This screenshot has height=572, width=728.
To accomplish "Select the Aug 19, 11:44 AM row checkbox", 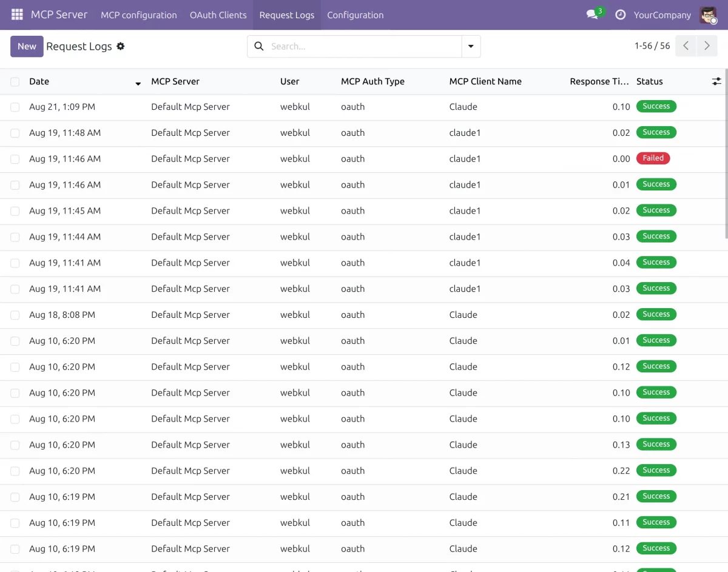I will pyautogui.click(x=15, y=237).
